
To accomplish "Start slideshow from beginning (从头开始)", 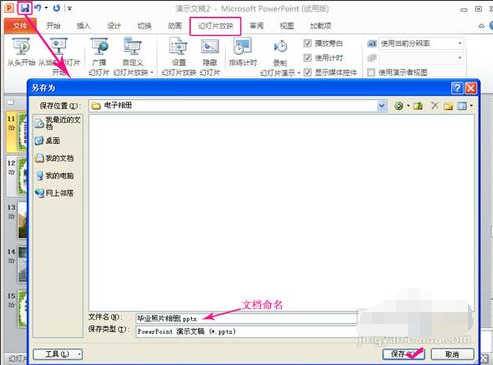I will pyautogui.click(x=21, y=52).
